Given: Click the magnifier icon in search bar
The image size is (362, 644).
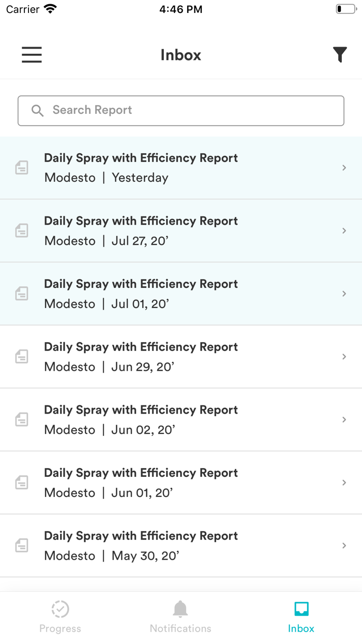Looking at the screenshot, I should [38, 110].
